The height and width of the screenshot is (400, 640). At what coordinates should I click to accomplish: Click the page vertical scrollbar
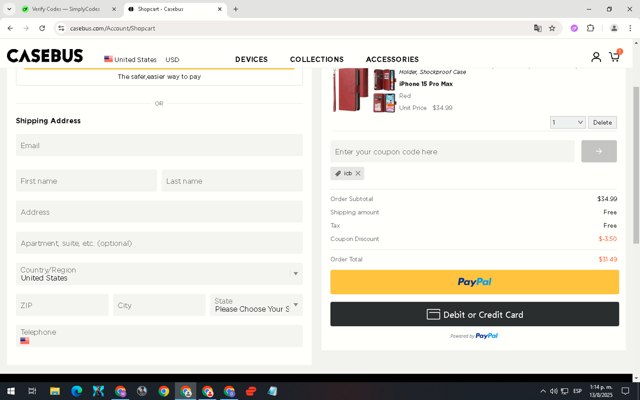tap(636, 165)
